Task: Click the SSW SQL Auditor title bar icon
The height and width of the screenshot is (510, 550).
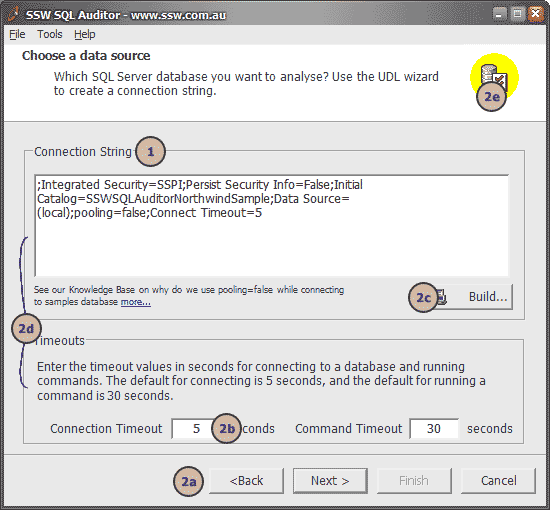Action: 14,14
